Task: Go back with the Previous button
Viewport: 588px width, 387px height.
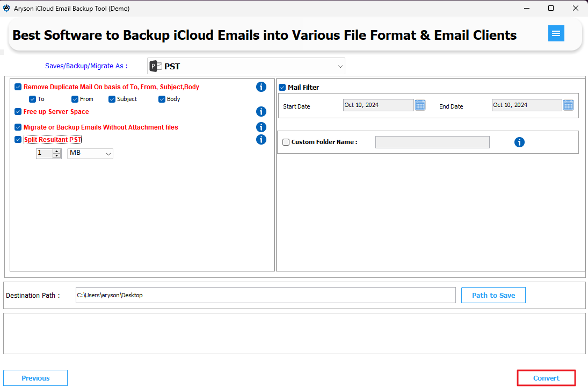Action: 35,378
